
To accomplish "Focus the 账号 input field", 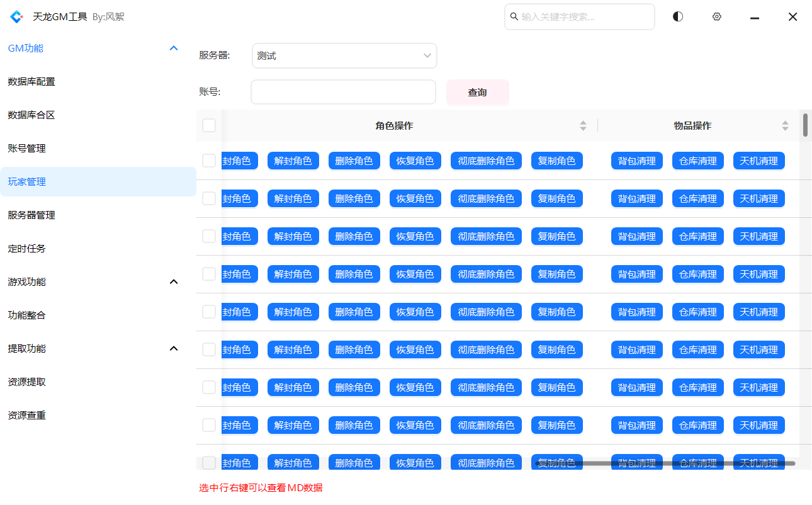I will pos(343,92).
